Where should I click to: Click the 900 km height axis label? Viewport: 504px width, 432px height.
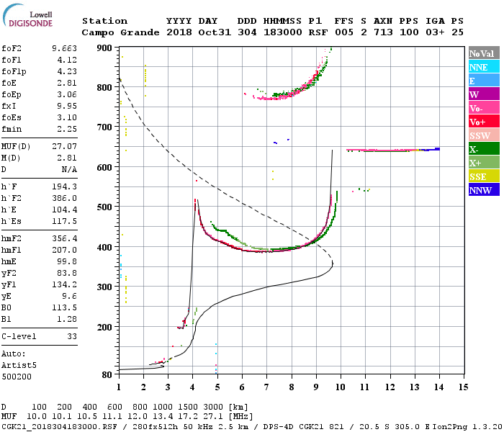tap(104, 48)
